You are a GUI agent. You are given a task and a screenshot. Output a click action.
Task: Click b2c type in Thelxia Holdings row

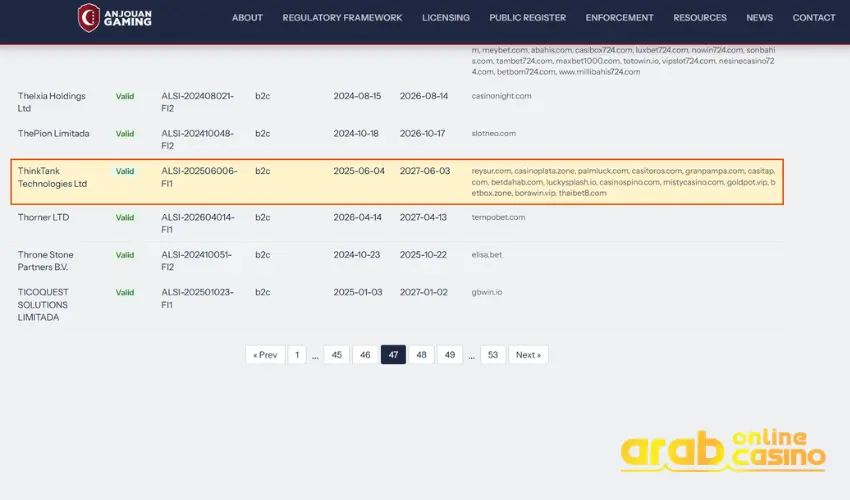[262, 96]
